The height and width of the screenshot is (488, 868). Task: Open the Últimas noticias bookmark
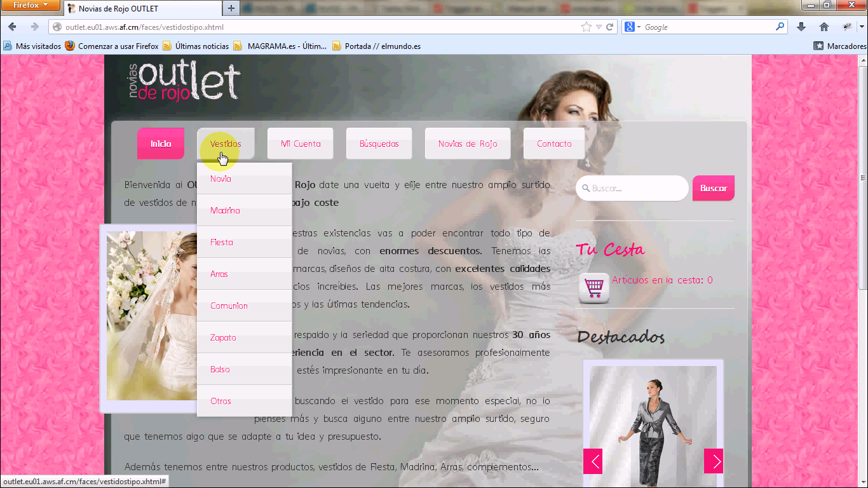(x=201, y=46)
